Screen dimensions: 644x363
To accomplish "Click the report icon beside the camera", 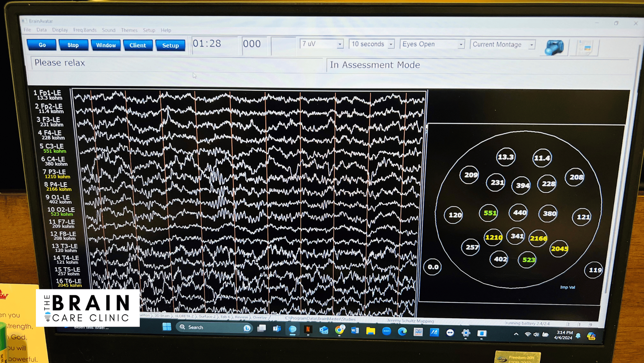I will (x=586, y=48).
